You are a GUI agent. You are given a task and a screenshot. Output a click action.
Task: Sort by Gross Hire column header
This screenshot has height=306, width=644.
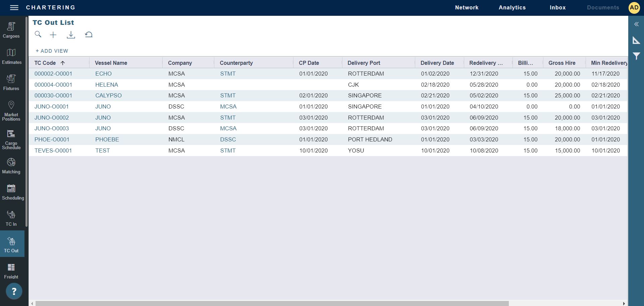[x=561, y=63]
